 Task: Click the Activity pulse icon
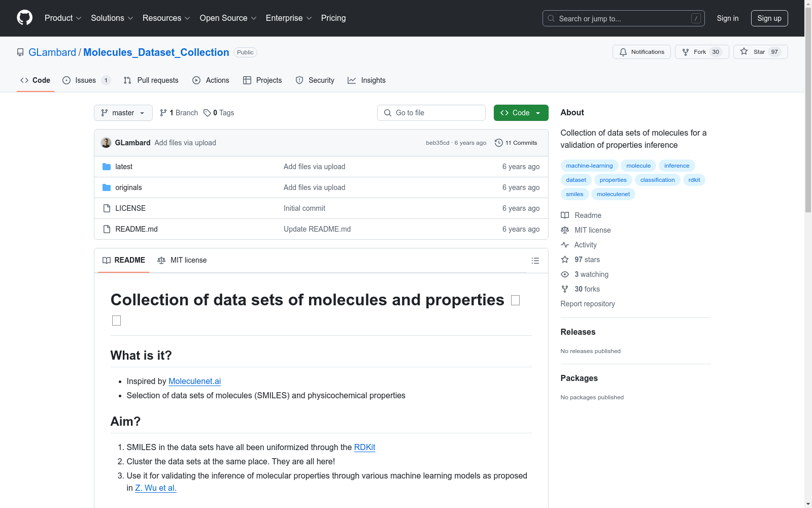565,245
